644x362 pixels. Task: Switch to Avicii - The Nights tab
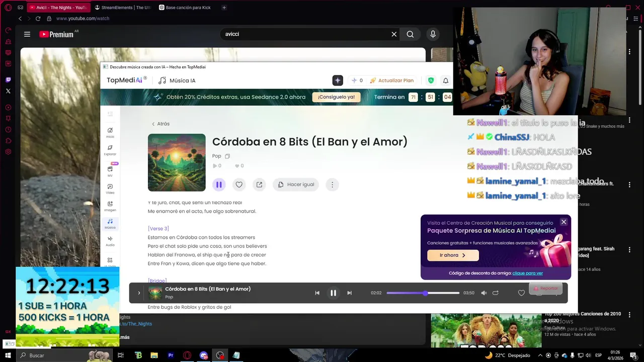pos(58,8)
